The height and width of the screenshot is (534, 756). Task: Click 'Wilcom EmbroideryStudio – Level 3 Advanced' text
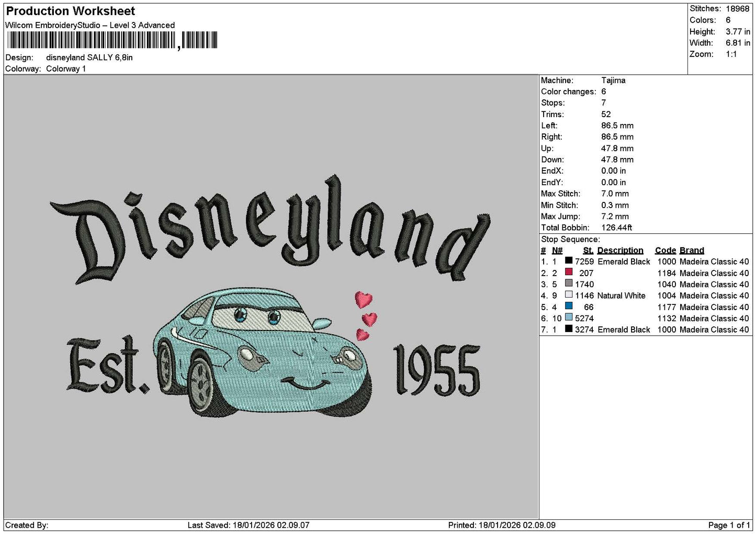pos(90,25)
